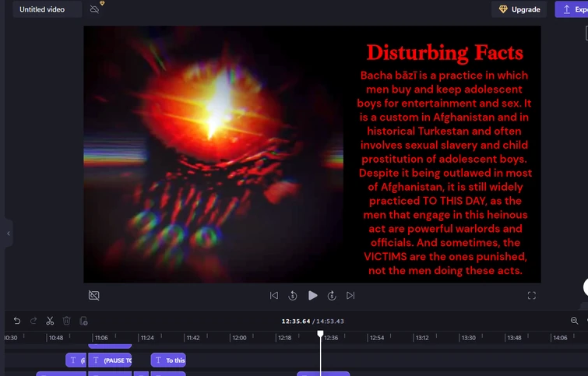Duplicate the selected clip icon
This screenshot has height=376, width=588.
point(83,321)
